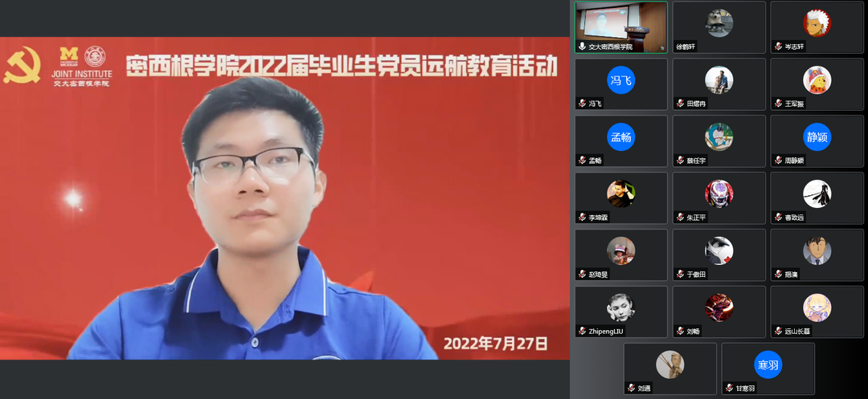
Task: Click the muted mic icon for 刘畅
Action: pos(681,331)
